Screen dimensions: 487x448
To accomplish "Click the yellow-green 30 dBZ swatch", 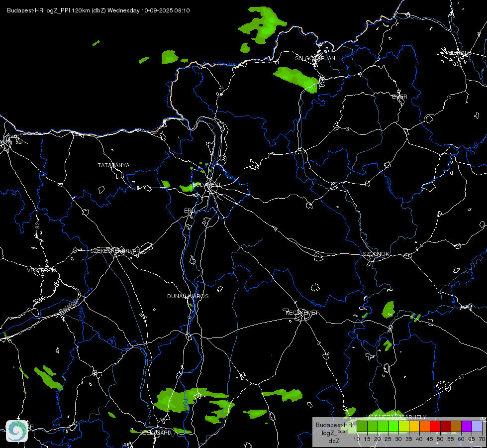I will 404,426.
